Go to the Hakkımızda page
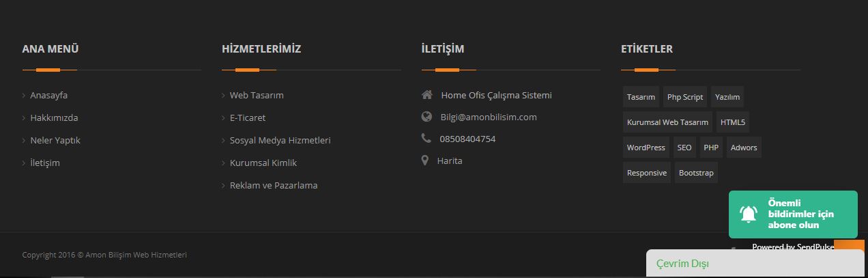The height and width of the screenshot is (278, 868). coord(54,117)
